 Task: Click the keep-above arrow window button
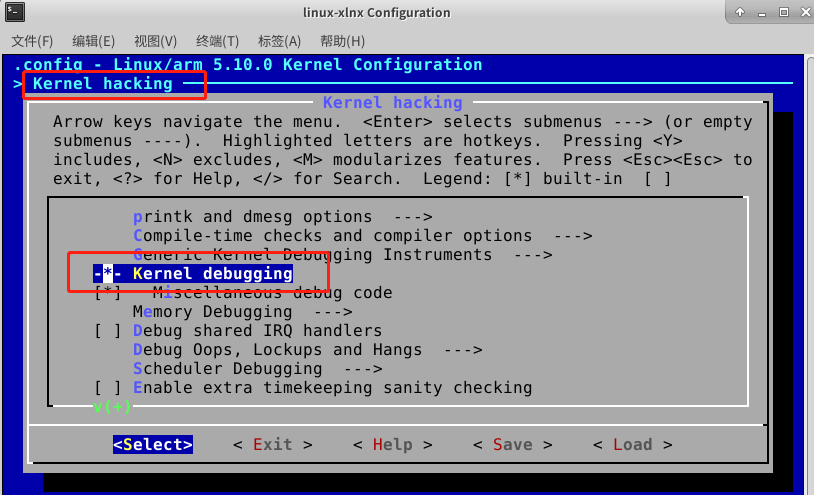coord(740,12)
